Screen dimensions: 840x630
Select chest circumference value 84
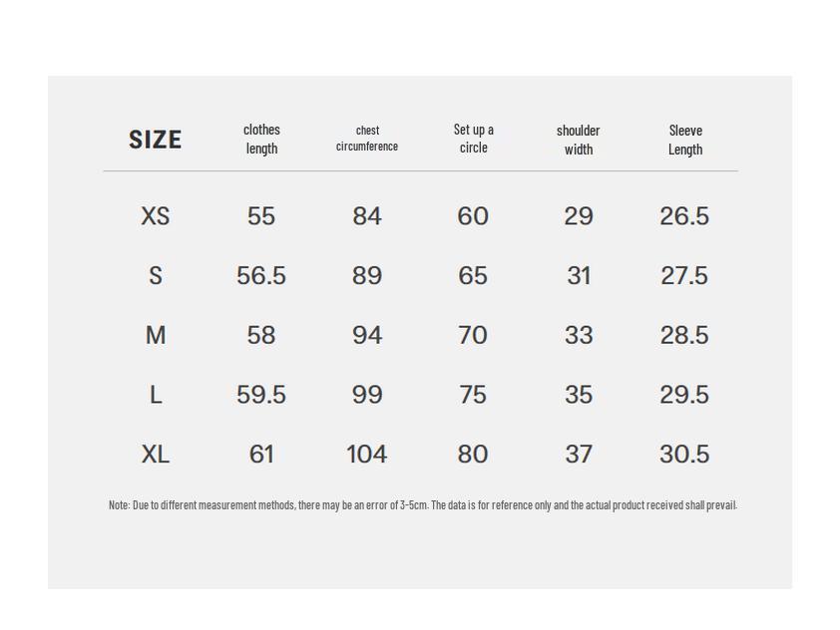pos(367,216)
